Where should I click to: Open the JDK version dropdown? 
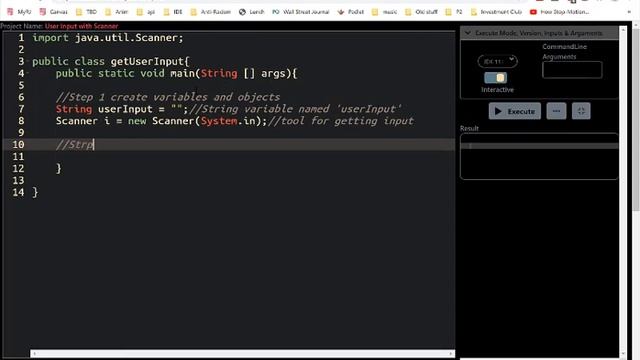(x=498, y=61)
